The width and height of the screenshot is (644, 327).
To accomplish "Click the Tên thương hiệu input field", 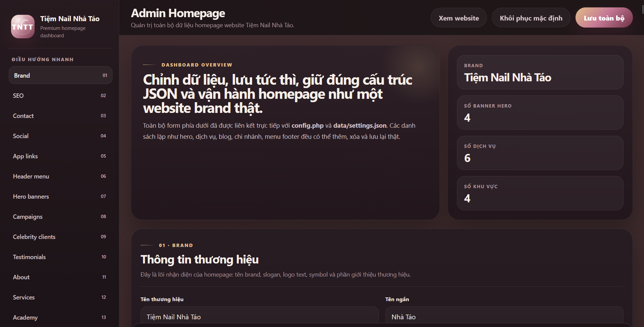I will point(259,317).
